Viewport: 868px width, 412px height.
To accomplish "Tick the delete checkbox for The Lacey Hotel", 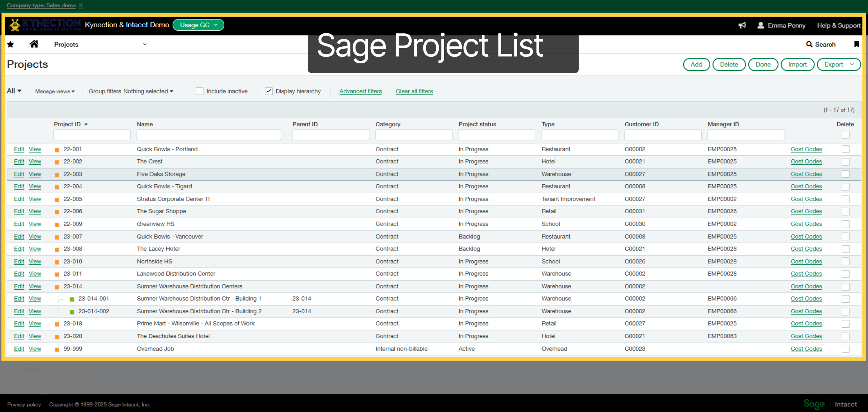I will pos(845,249).
